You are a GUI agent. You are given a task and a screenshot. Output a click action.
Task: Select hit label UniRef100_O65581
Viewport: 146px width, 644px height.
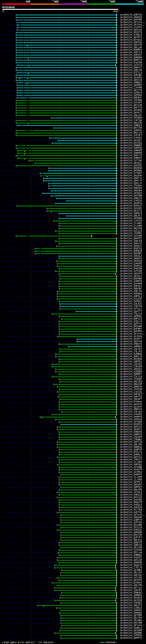[131, 316]
